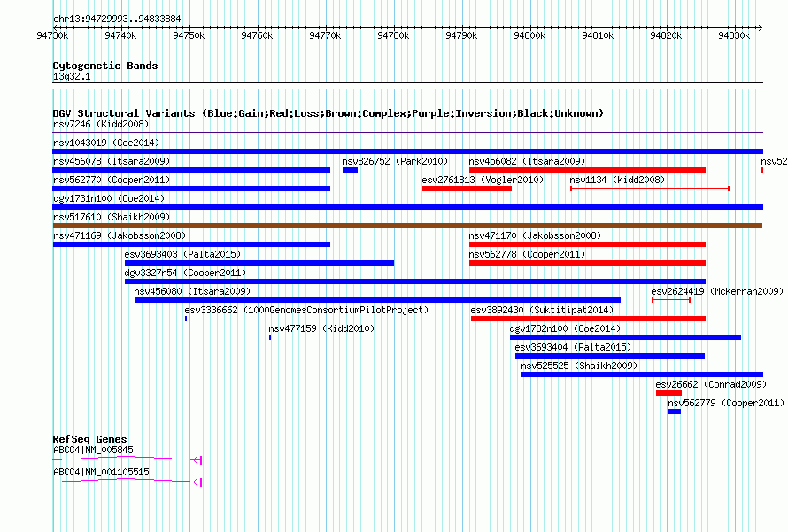
Task: Click the ABCC4|NM_005845 gene label
Action: pyautogui.click(x=93, y=450)
